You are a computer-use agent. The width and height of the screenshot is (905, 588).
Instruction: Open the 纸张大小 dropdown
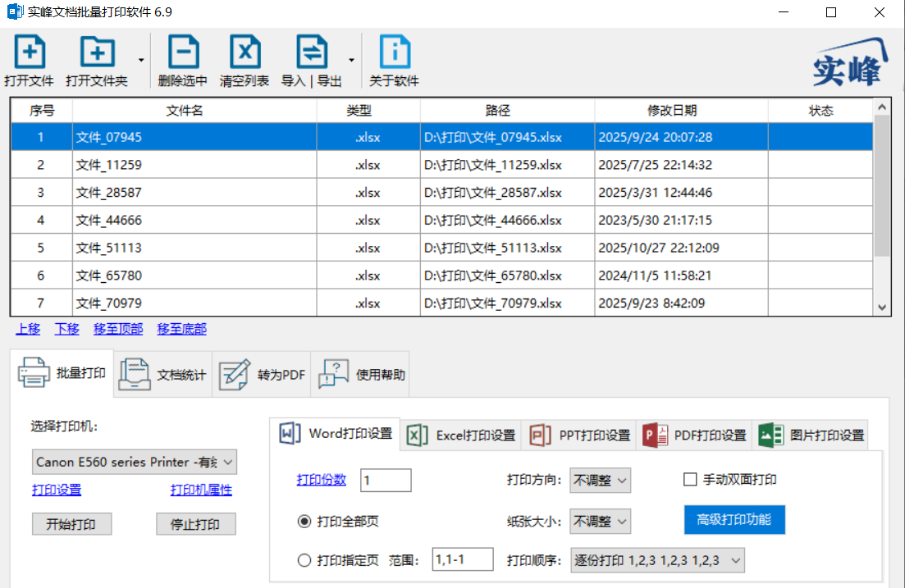point(601,521)
